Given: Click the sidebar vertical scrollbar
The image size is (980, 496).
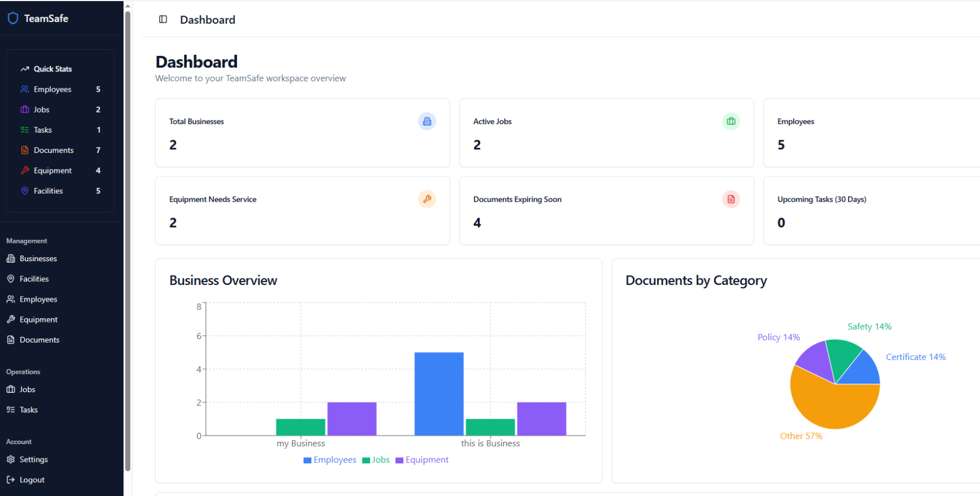Looking at the screenshot, I should [x=127, y=231].
